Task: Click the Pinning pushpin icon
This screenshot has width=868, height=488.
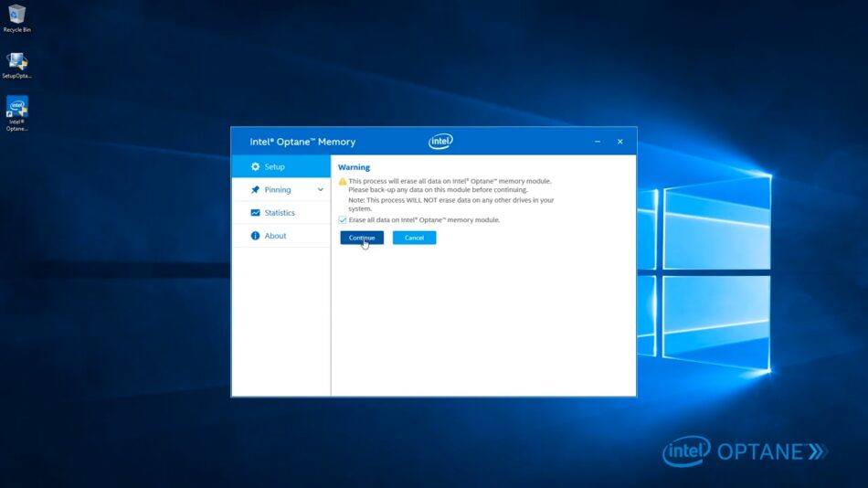Action: [x=255, y=189]
